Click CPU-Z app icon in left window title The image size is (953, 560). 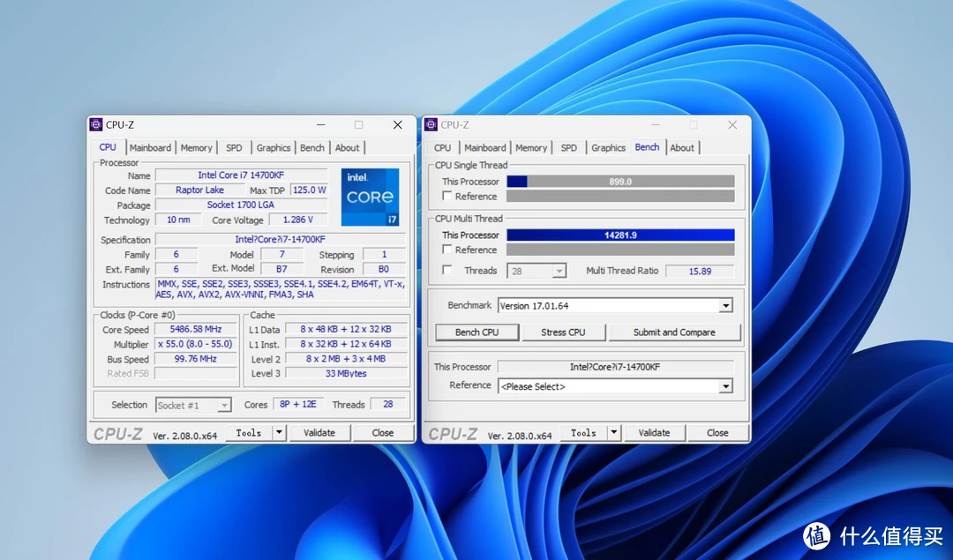coord(96,124)
